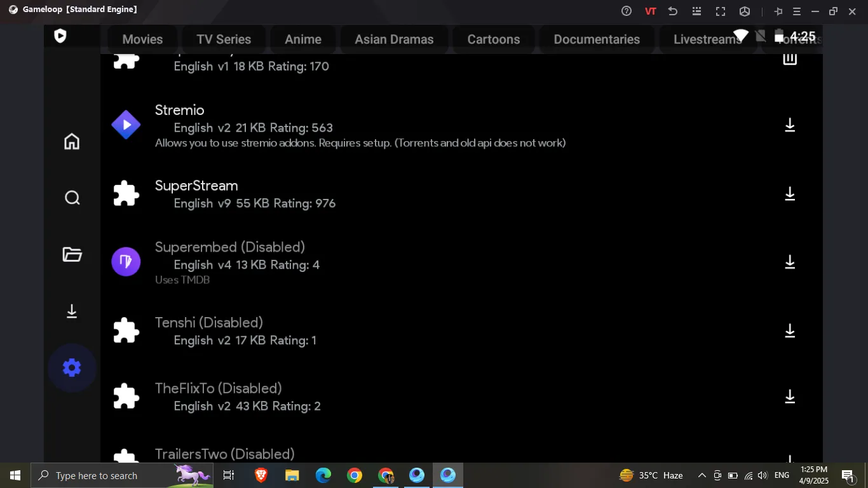This screenshot has width=868, height=488.
Task: Open Gameloop hamburger menu
Action: point(796,11)
